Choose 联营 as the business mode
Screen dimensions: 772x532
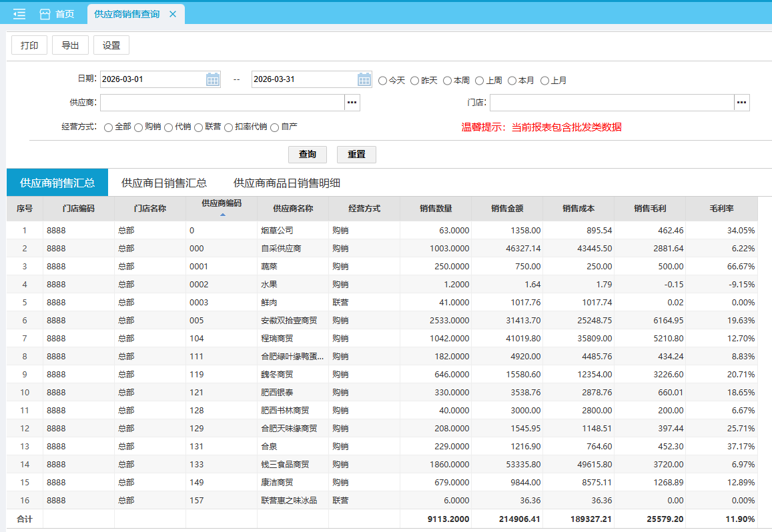199,127
